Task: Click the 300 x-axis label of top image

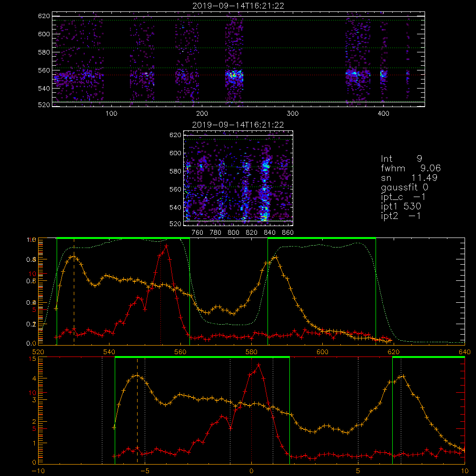Action: pyautogui.click(x=292, y=114)
